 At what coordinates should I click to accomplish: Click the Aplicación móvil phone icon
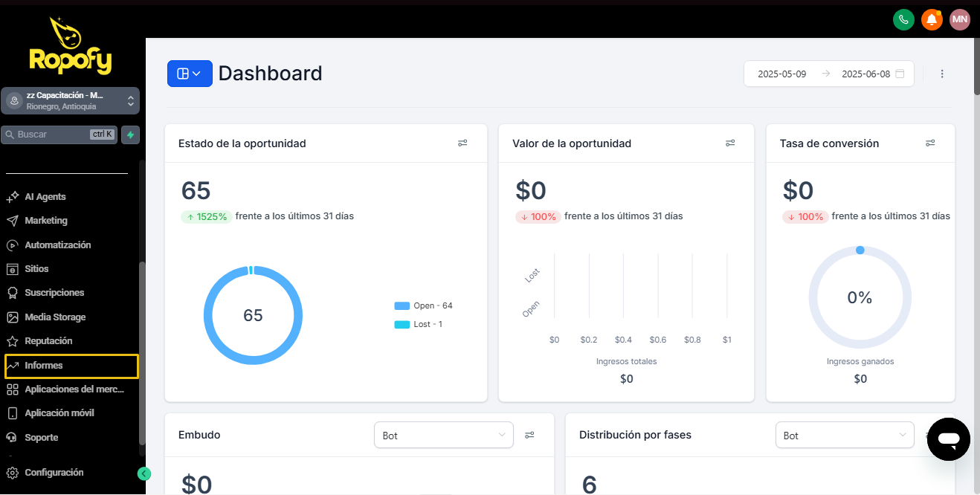(13, 413)
